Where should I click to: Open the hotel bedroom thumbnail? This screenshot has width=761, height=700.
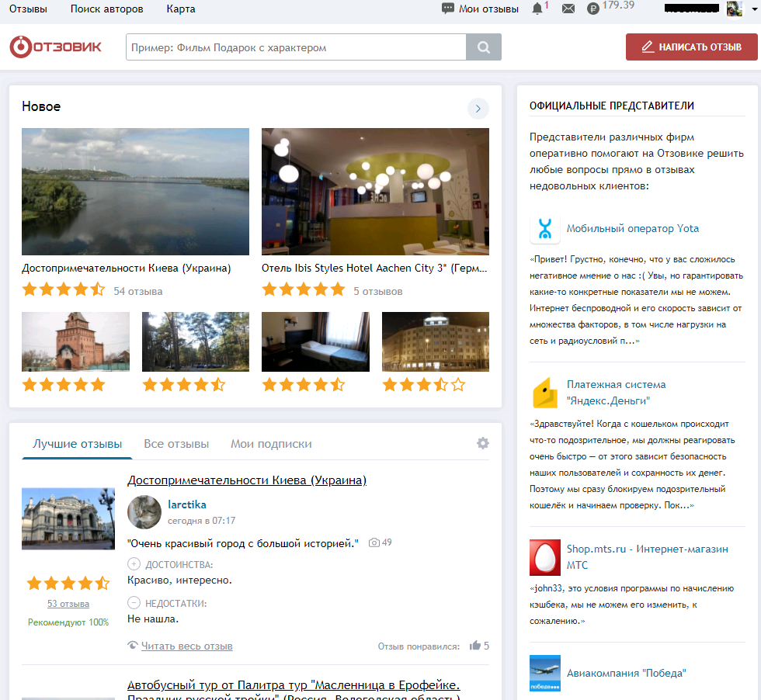[x=315, y=341]
